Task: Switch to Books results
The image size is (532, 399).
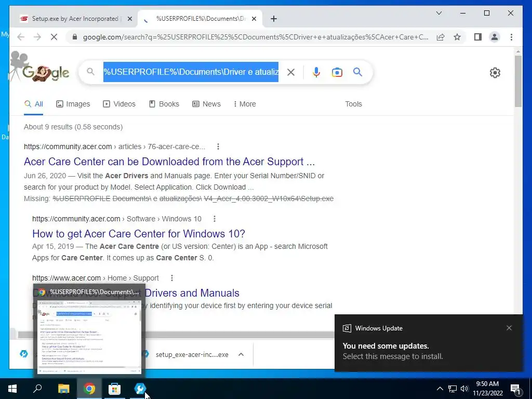Action: 164,104
